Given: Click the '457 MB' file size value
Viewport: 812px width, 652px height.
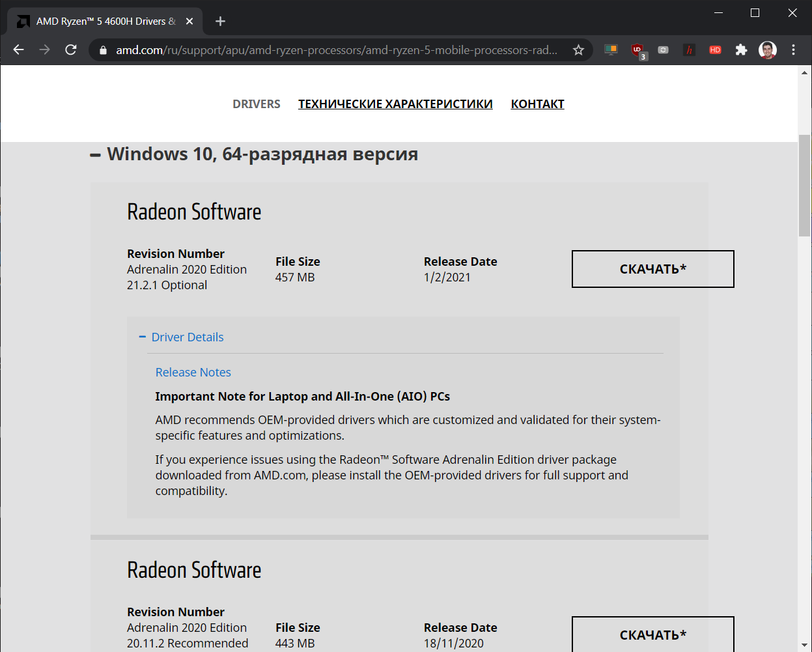Looking at the screenshot, I should (x=295, y=277).
